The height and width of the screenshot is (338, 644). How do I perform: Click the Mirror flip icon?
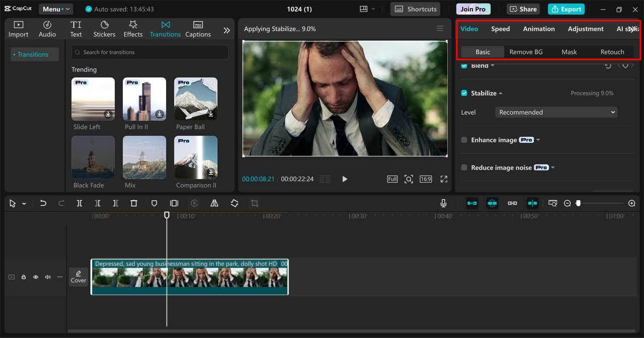point(214,203)
